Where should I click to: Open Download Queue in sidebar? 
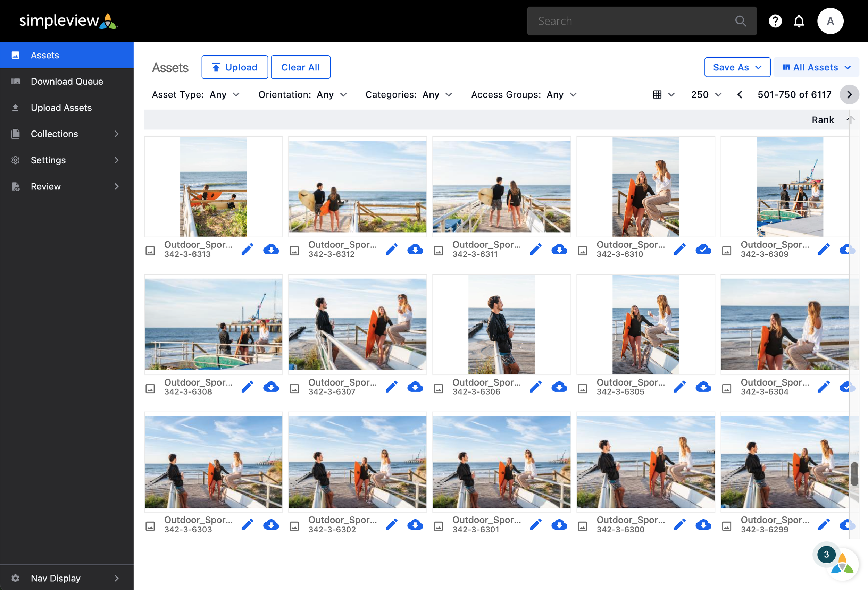(67, 82)
